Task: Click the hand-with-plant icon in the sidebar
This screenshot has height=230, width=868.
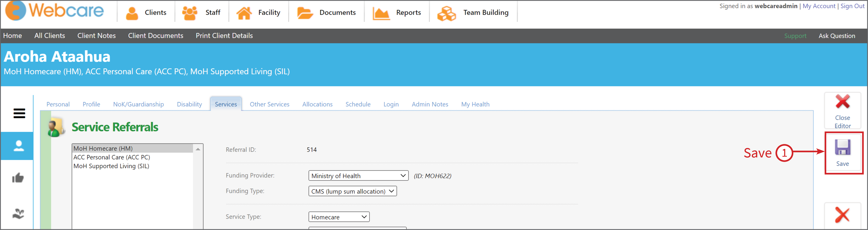Action: click(x=18, y=214)
